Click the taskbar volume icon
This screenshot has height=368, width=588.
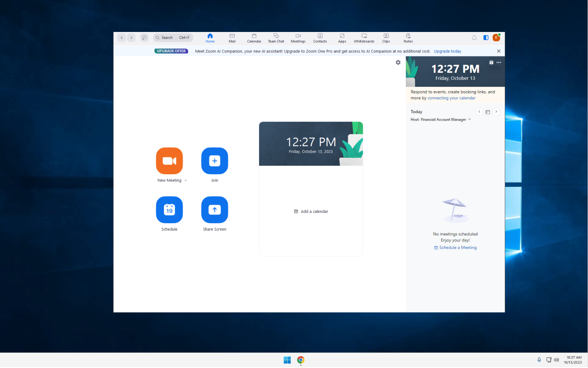pos(556,360)
